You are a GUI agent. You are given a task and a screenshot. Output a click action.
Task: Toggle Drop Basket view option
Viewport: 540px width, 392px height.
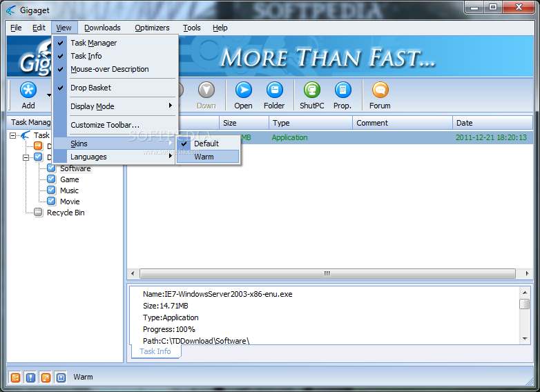[115, 88]
